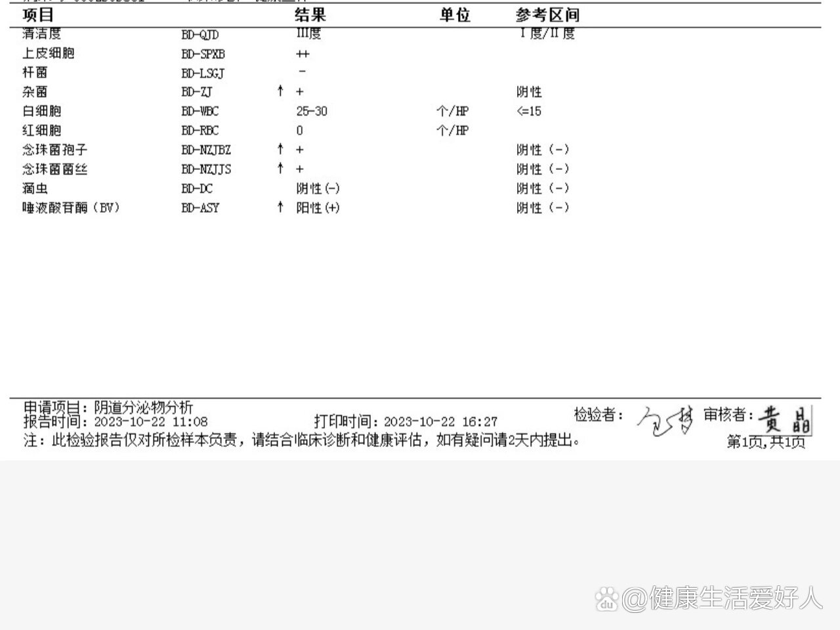Click the 申请项目 label in the footer
Viewport: 840px width, 630px height.
point(54,408)
